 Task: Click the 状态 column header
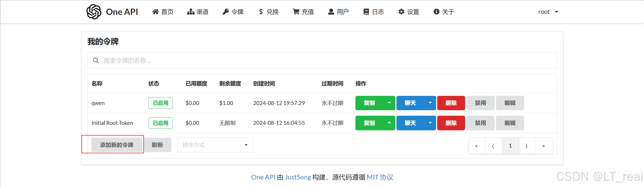coord(154,84)
